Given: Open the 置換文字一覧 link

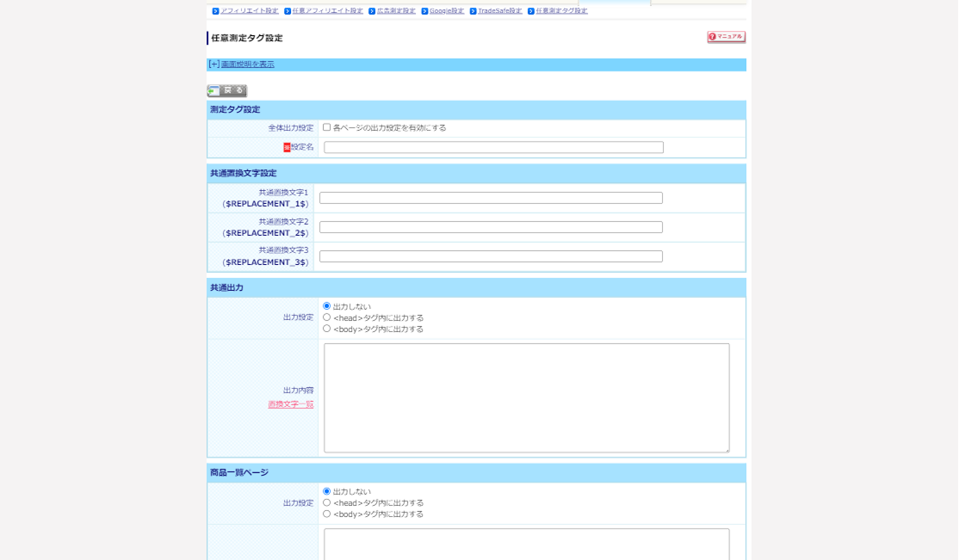Looking at the screenshot, I should point(291,404).
